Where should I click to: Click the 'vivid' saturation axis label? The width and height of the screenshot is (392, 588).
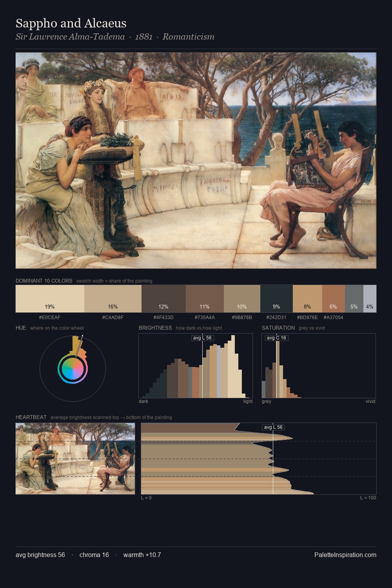pyautogui.click(x=370, y=401)
